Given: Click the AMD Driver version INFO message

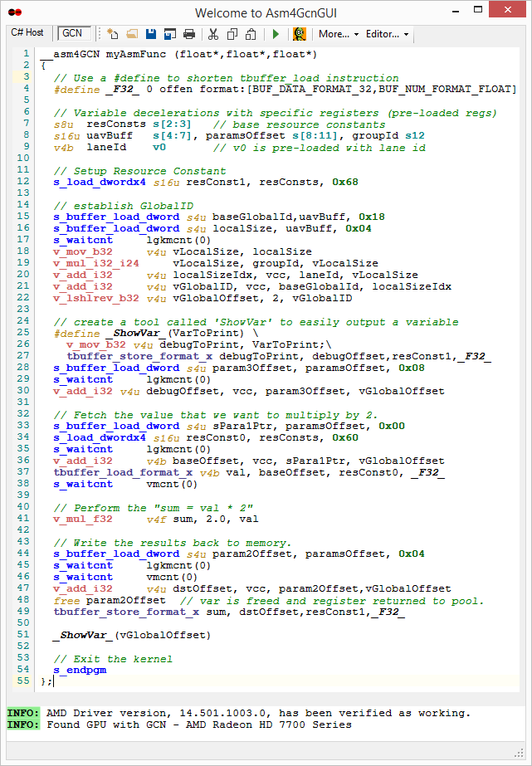Looking at the screenshot, I should point(239,713).
